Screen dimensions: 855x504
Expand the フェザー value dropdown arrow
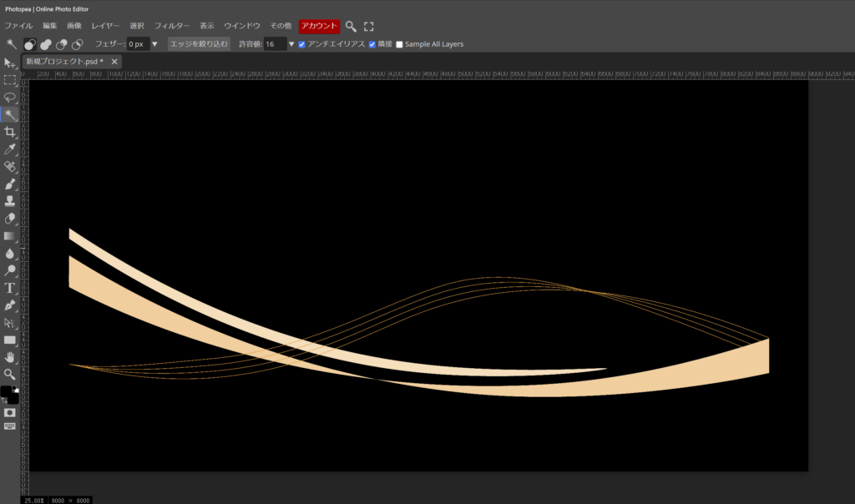[154, 44]
